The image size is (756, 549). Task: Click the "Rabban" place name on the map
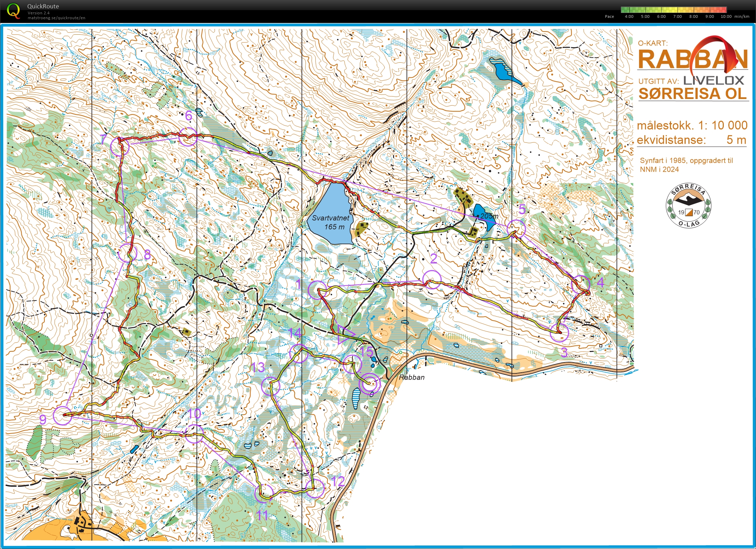(412, 377)
